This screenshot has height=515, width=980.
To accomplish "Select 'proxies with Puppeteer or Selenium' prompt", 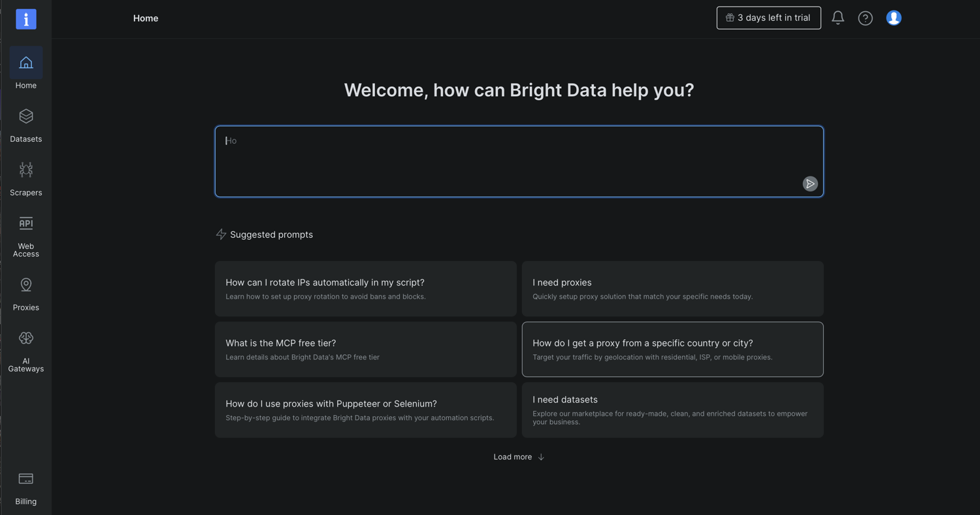I will [365, 410].
